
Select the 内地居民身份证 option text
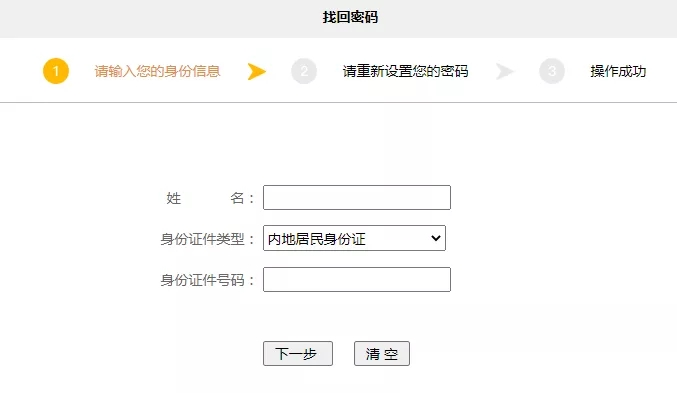coord(316,239)
